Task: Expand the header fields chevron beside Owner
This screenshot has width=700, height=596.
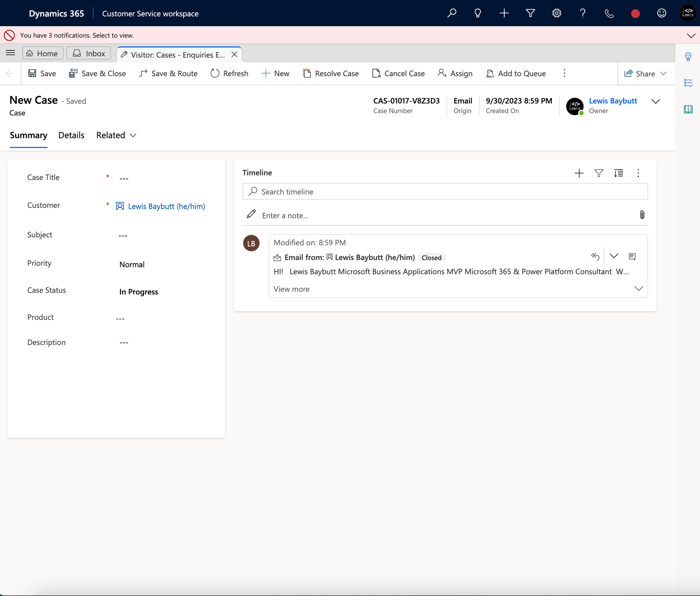Action: tap(655, 101)
